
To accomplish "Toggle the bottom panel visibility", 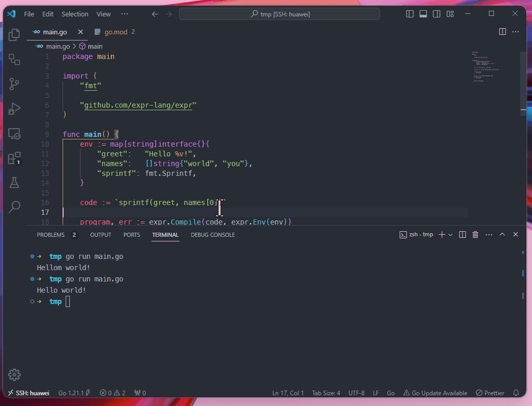I will click(423, 14).
